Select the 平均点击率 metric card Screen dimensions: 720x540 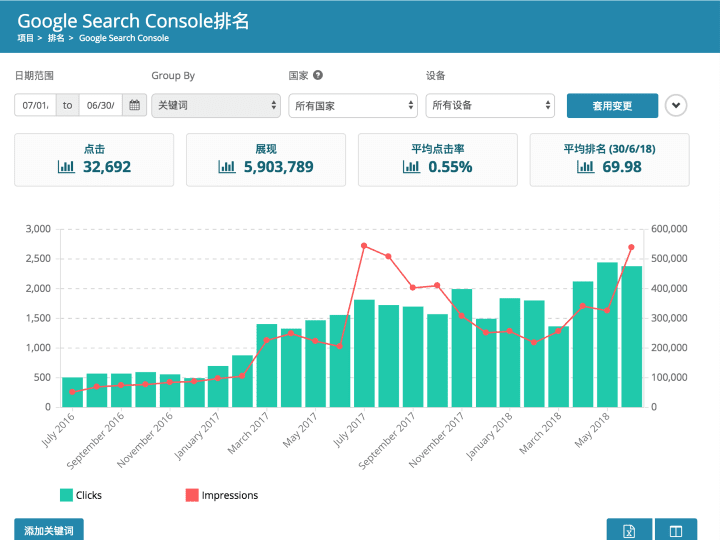pos(438,160)
